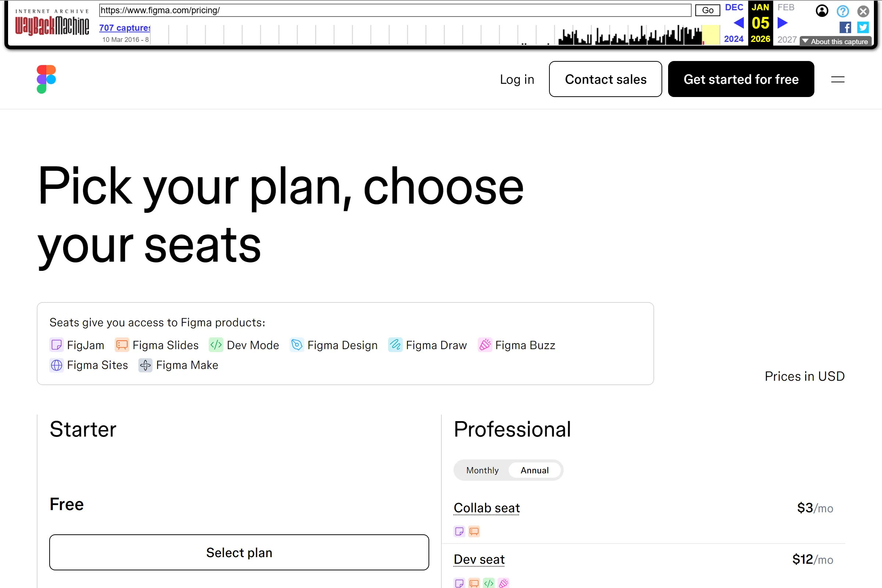Click Log in in the navigation bar
Image resolution: width=882 pixels, height=588 pixels.
(x=517, y=79)
